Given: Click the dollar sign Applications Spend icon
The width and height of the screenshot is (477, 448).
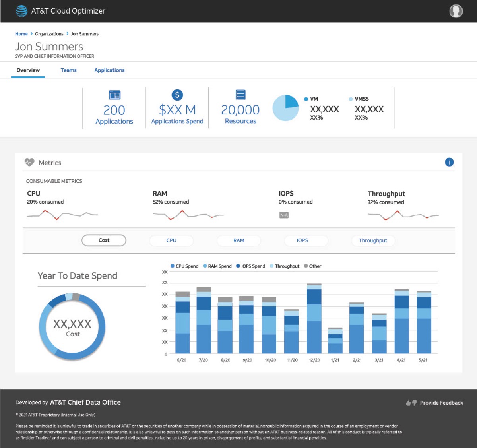Looking at the screenshot, I should point(177,95).
